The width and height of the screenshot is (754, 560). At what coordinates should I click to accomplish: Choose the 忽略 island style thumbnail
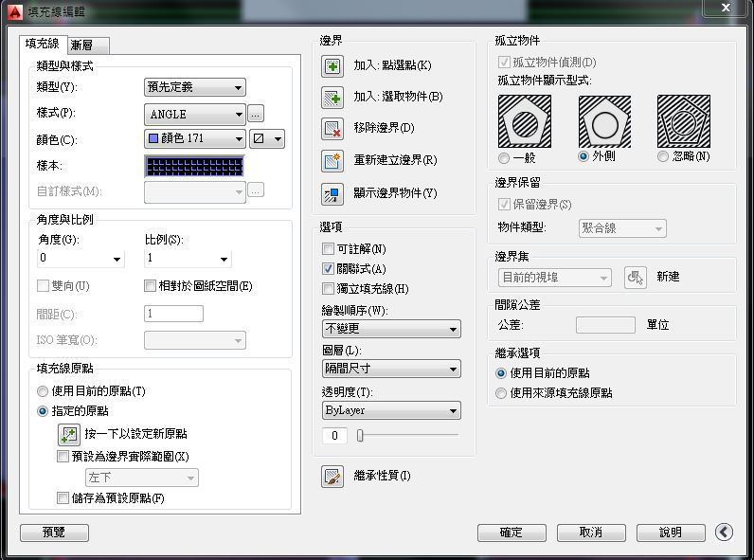(683, 121)
